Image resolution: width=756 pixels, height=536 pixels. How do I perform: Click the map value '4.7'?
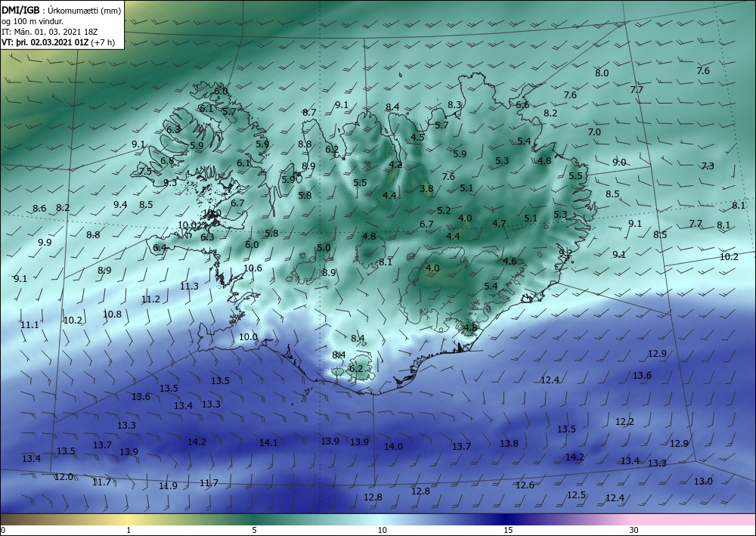[x=499, y=224]
